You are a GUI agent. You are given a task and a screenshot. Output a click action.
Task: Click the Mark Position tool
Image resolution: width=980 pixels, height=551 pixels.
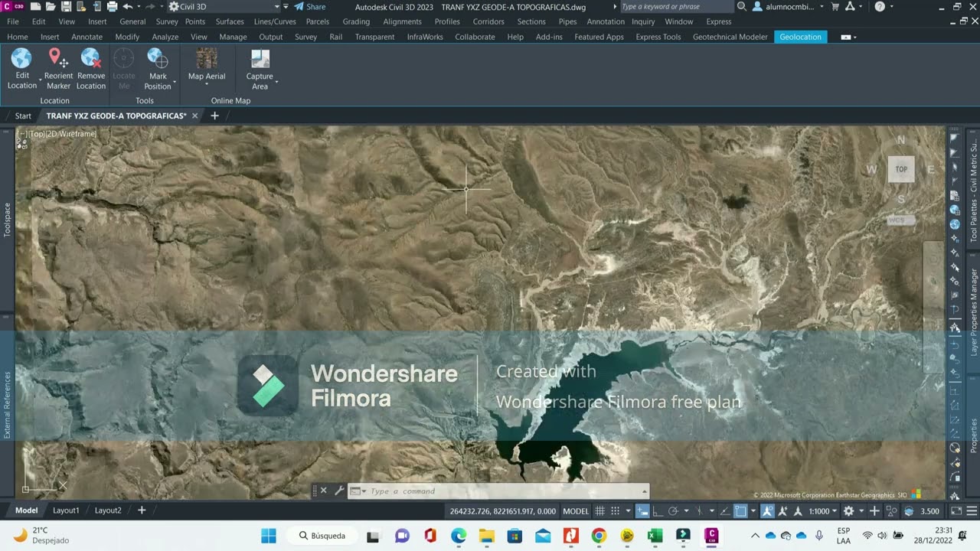[158, 69]
